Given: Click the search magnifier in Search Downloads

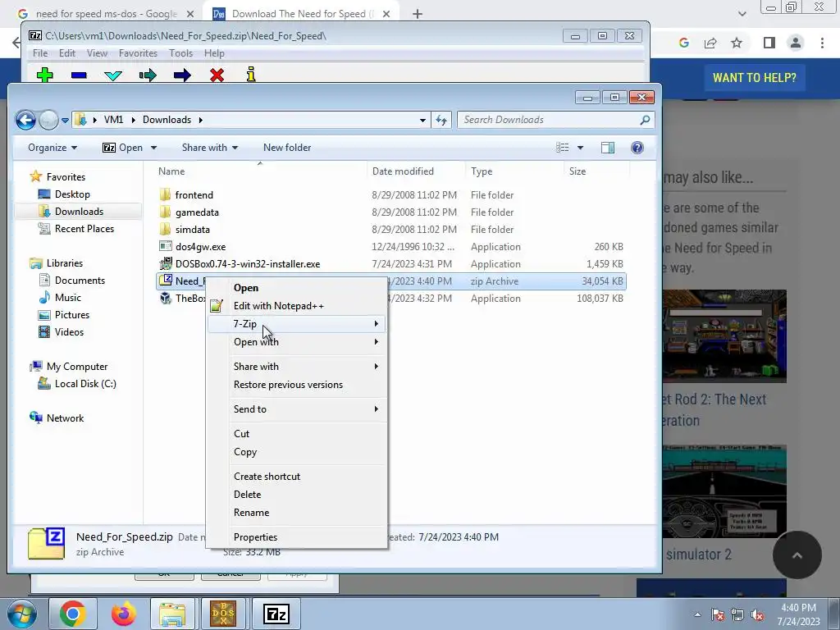Looking at the screenshot, I should pyautogui.click(x=645, y=120).
